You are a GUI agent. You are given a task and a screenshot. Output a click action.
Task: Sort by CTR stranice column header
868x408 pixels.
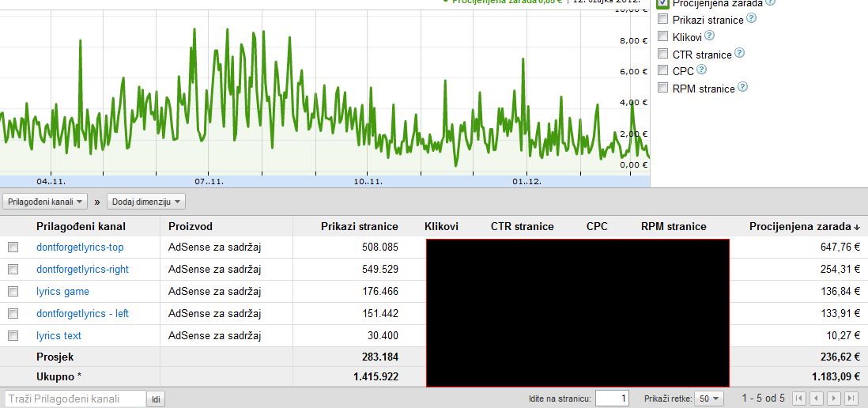pos(522,226)
